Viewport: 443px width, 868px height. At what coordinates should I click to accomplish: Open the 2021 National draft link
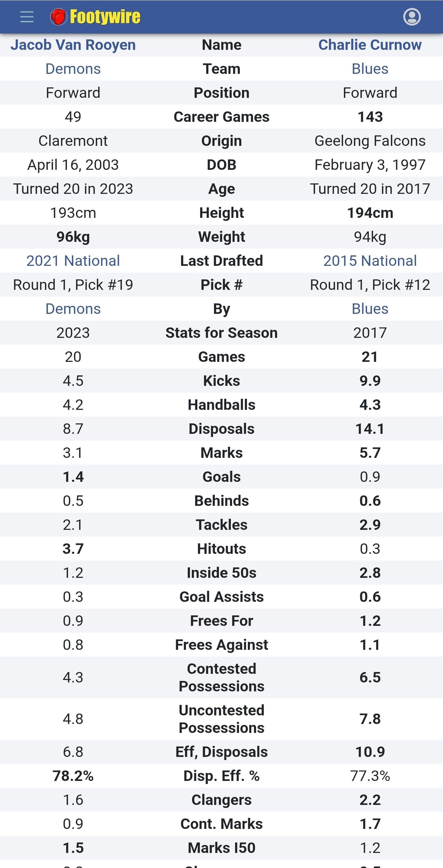point(73,261)
